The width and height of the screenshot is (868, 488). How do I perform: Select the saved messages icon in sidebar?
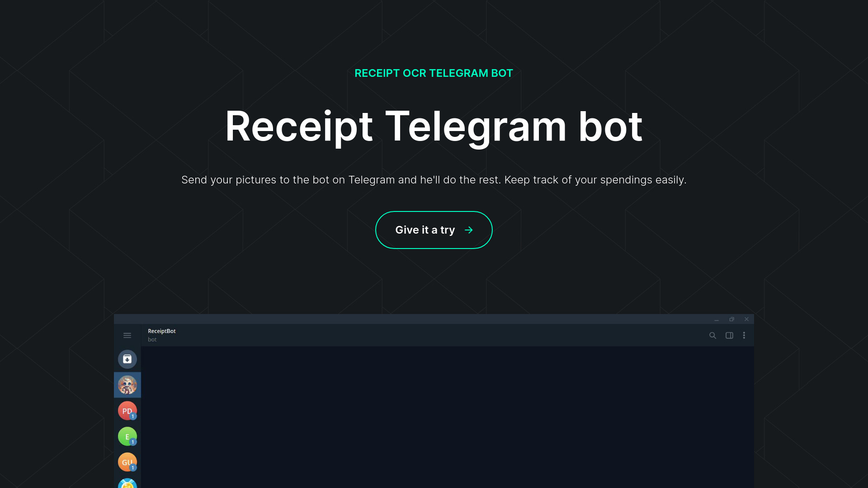point(127,359)
